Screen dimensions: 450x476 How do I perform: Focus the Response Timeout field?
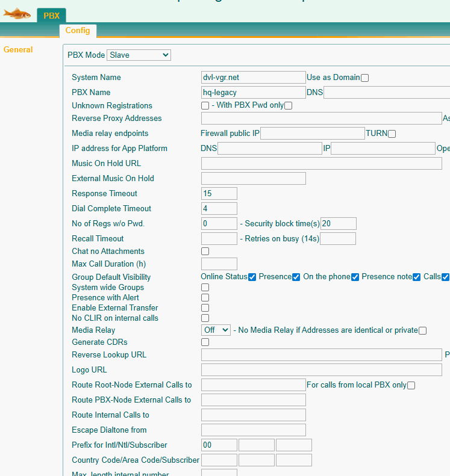(x=219, y=194)
